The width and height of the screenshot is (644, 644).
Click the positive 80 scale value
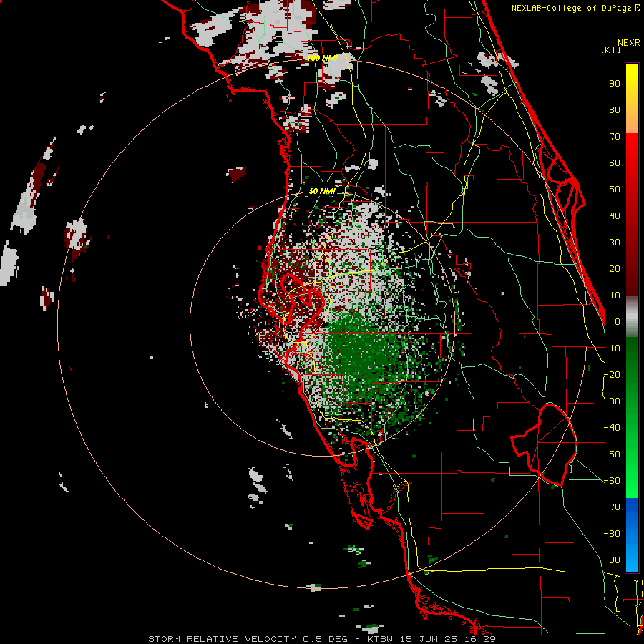point(615,110)
